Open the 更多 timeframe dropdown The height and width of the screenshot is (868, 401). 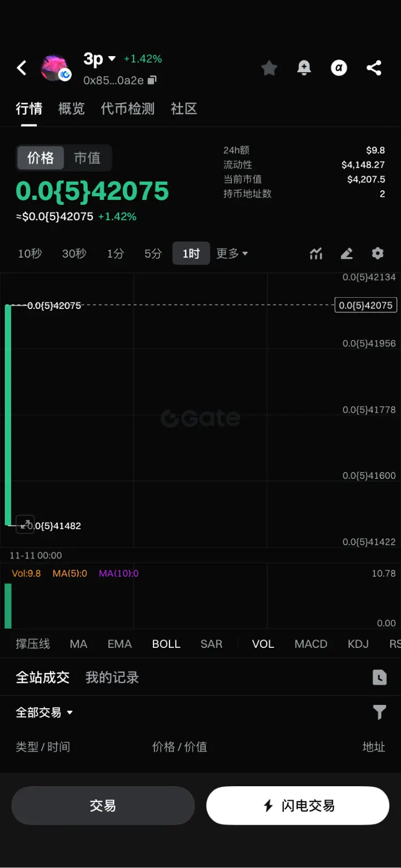point(232,253)
